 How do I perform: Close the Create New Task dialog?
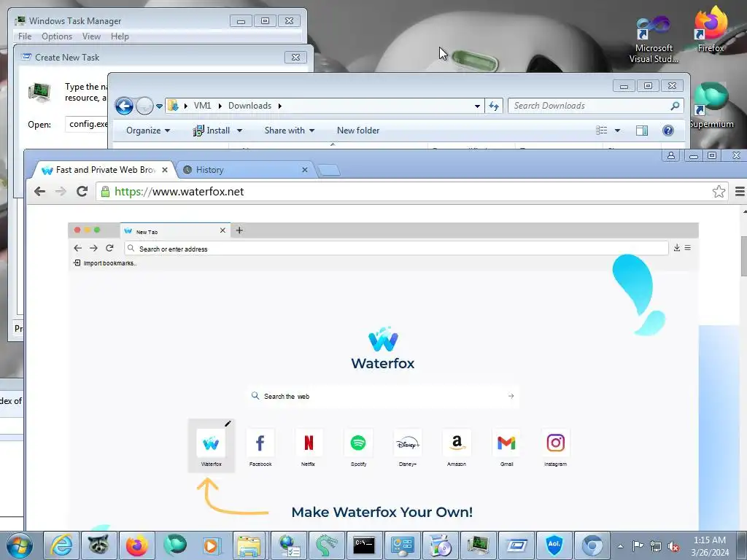tap(295, 57)
